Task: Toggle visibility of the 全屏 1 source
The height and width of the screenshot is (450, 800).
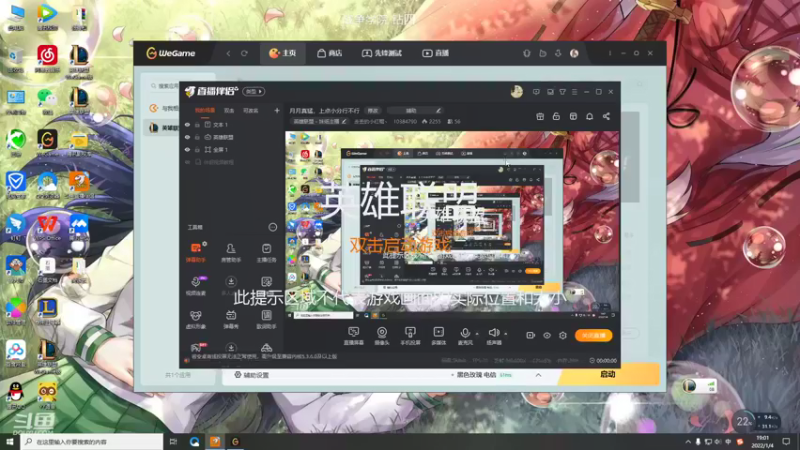Action: (x=187, y=149)
